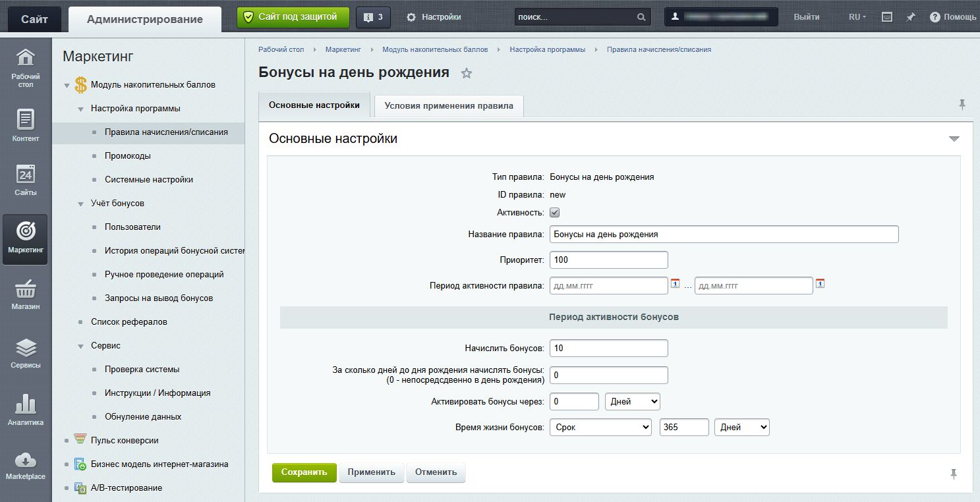Screen dimensions: 980x502
Task: Click the pin icon in top bar
Action: (911, 17)
